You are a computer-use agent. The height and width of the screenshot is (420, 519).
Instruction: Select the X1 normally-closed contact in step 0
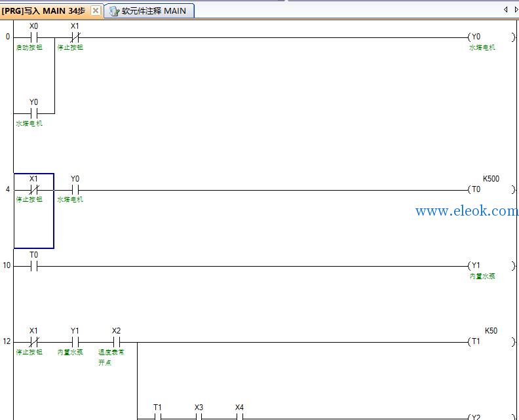tap(75, 37)
